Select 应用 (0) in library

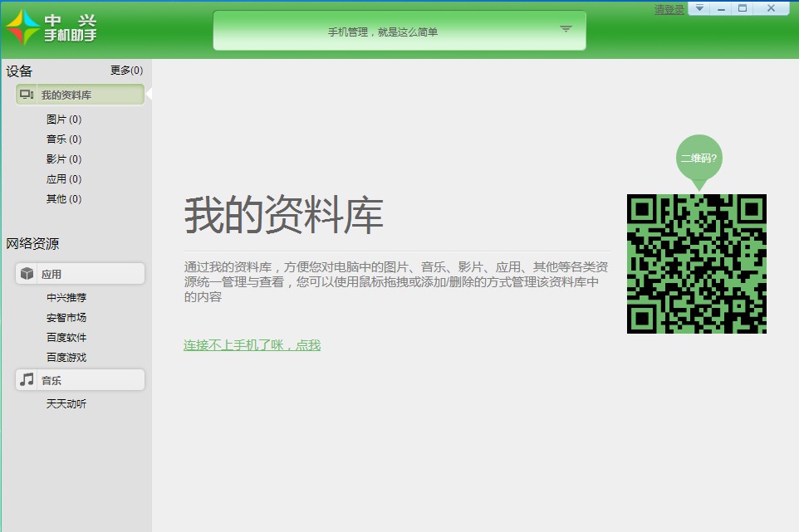point(64,178)
